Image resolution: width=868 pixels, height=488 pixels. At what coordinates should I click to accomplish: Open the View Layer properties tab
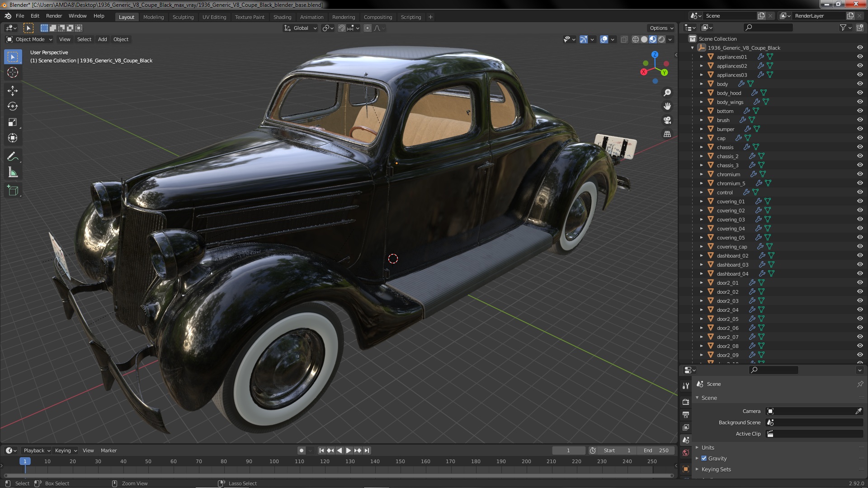[x=686, y=427]
